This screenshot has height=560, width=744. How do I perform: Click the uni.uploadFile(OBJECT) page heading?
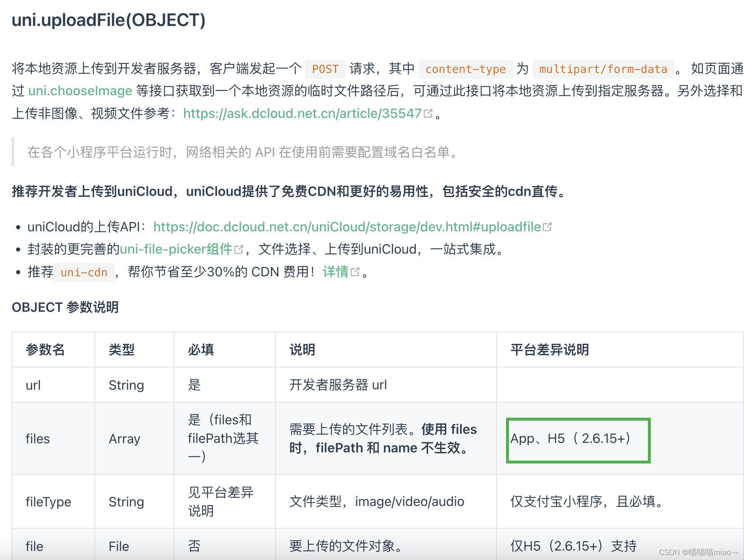[108, 19]
